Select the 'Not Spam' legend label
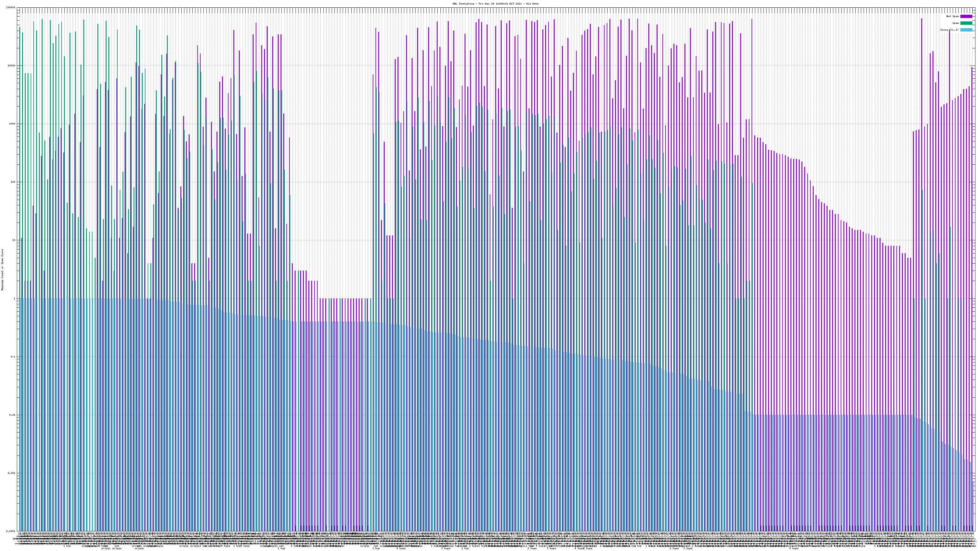The image size is (980, 551). [x=953, y=16]
